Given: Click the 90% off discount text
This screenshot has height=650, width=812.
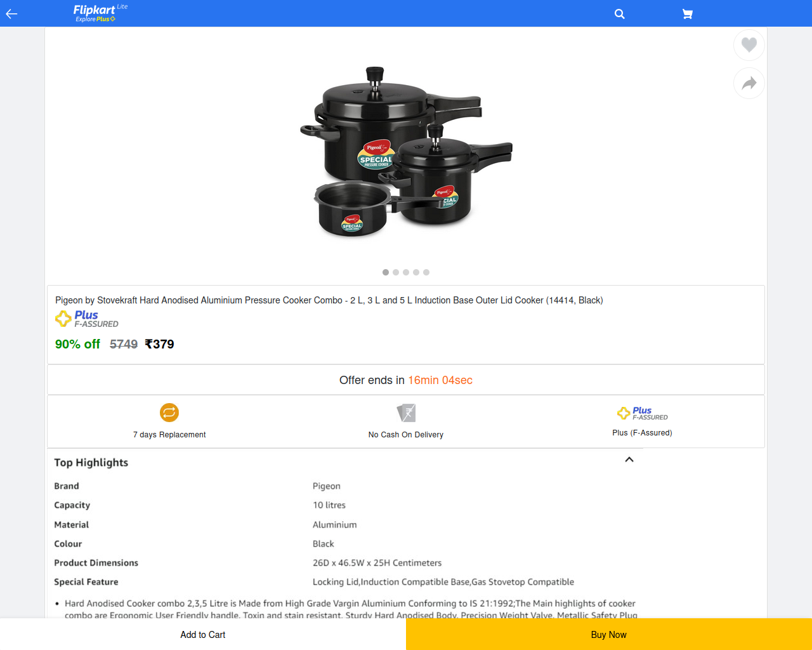Looking at the screenshot, I should 77,344.
